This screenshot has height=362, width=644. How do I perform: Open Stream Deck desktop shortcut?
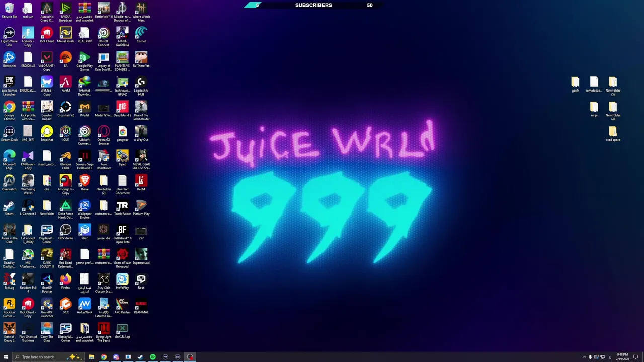click(9, 134)
